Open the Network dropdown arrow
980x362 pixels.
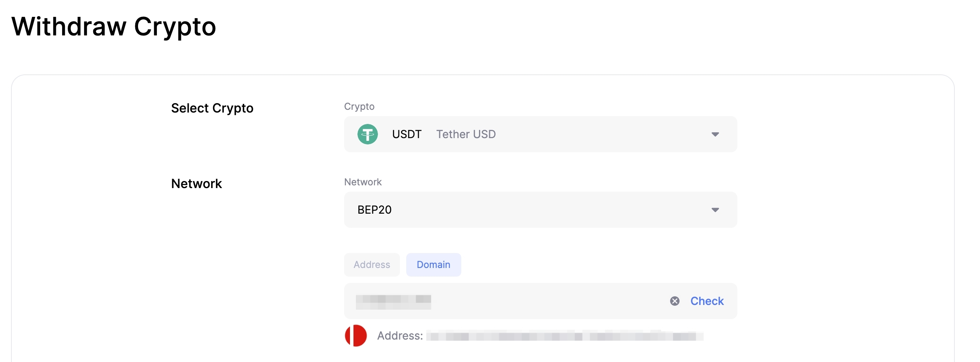point(715,210)
